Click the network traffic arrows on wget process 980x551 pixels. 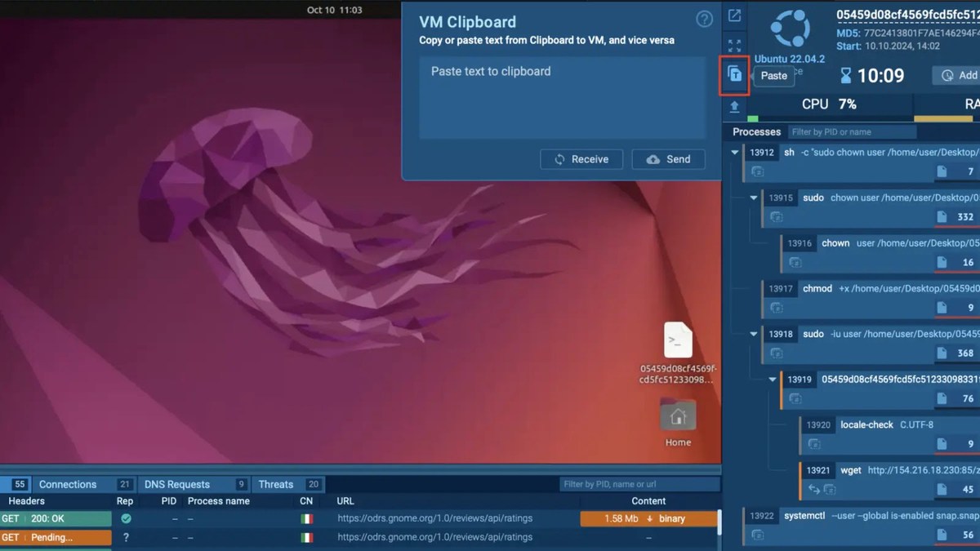[815, 489]
